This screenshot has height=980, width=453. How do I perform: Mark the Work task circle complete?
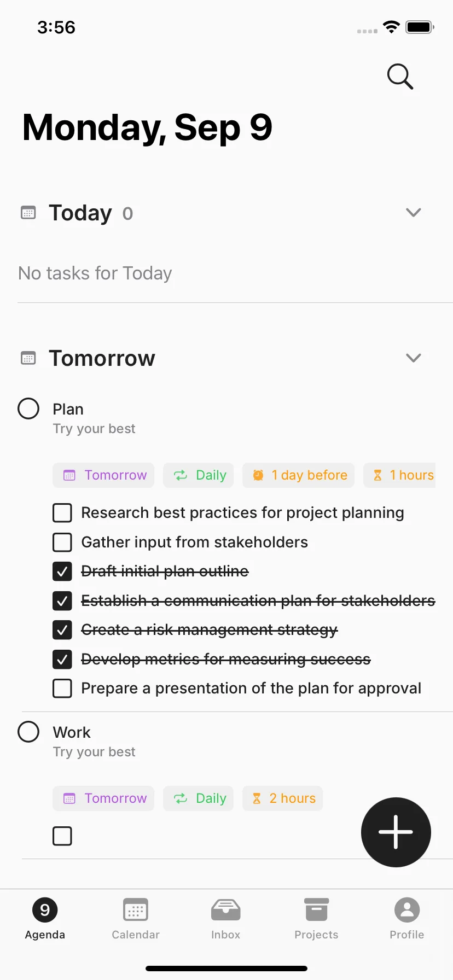pyautogui.click(x=28, y=732)
